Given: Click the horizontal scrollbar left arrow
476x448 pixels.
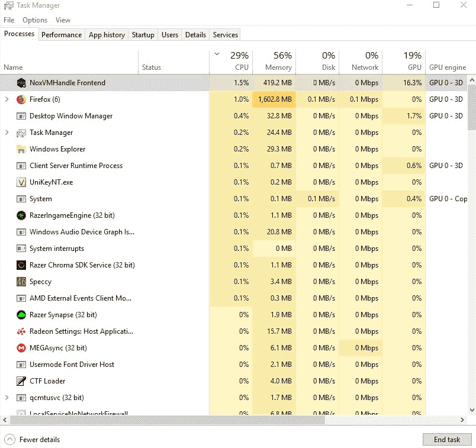Looking at the screenshot, I should pos(5,420).
